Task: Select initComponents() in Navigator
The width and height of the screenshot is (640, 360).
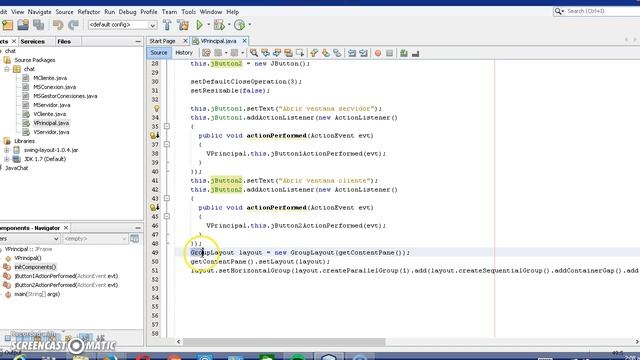Action: 35,267
